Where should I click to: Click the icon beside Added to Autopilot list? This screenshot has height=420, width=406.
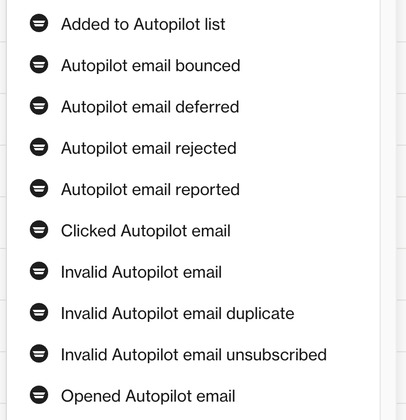click(39, 23)
